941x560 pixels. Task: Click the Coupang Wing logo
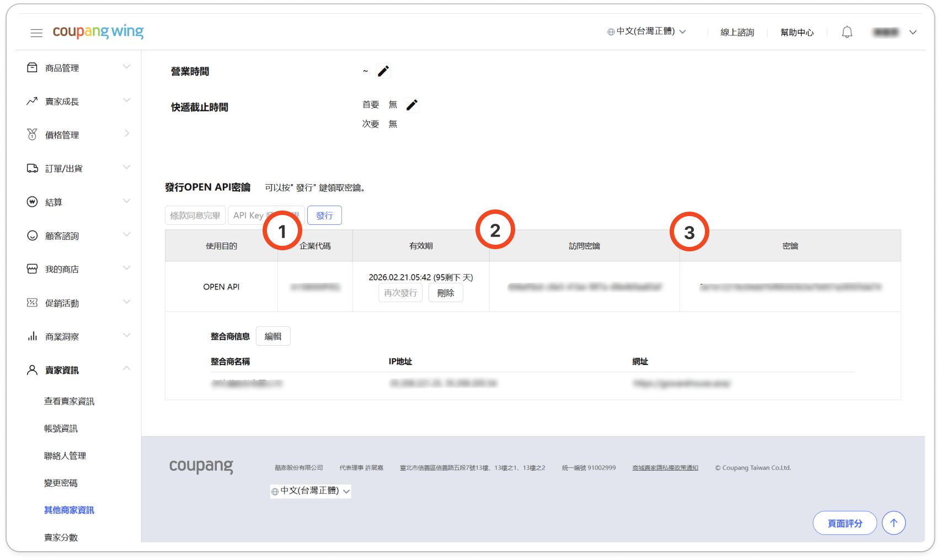98,32
